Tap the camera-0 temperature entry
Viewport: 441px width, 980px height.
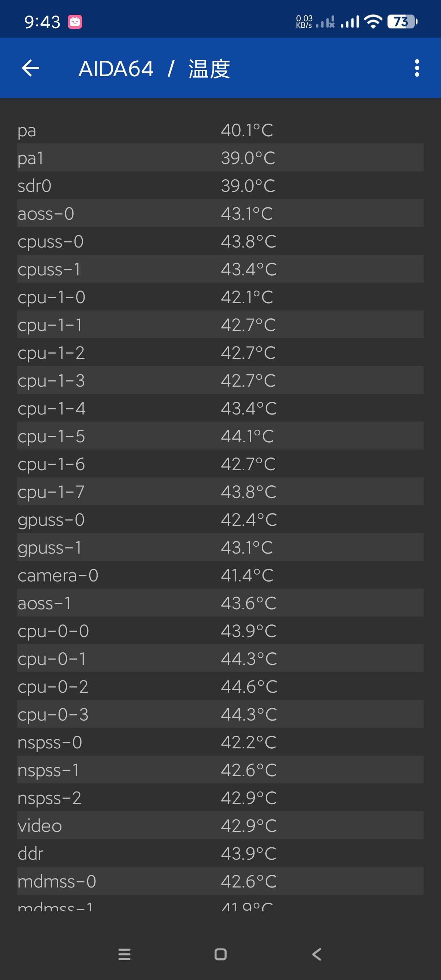220,575
